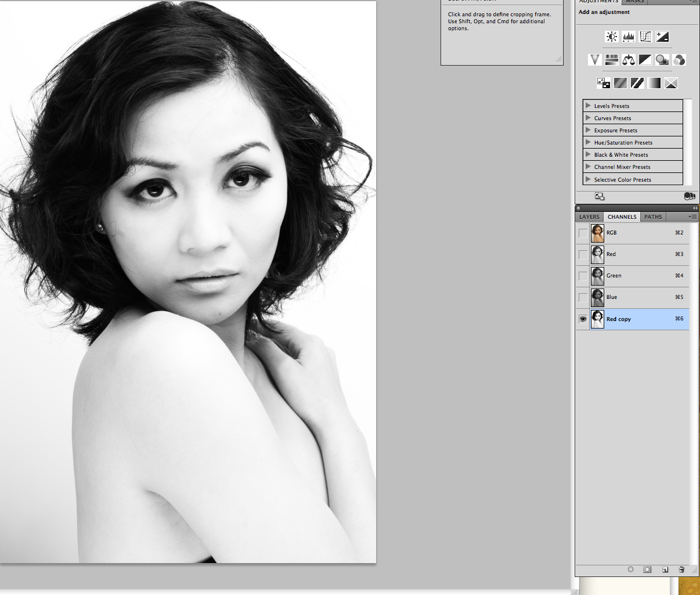Create a Photo Filter adjustment
700x595 pixels.
click(x=662, y=60)
